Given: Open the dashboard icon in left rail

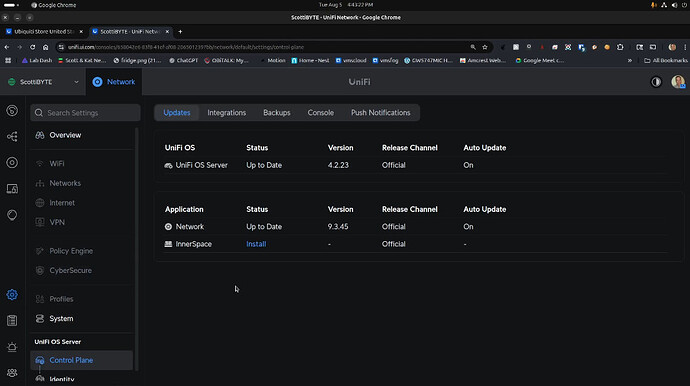Looking at the screenshot, I should pos(12,110).
